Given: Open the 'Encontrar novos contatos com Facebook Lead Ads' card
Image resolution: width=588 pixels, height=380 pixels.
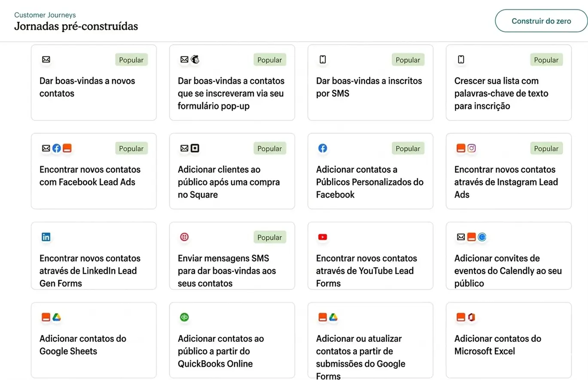Looking at the screenshot, I should (94, 170).
